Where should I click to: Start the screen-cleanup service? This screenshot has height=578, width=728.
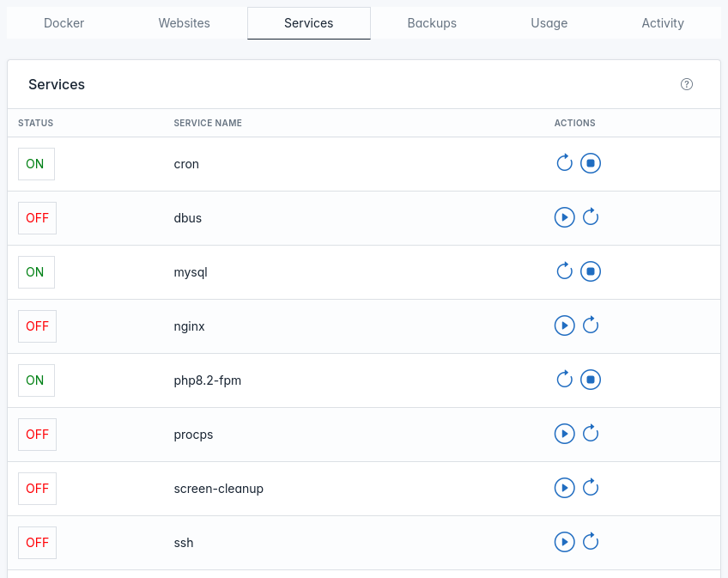[564, 488]
